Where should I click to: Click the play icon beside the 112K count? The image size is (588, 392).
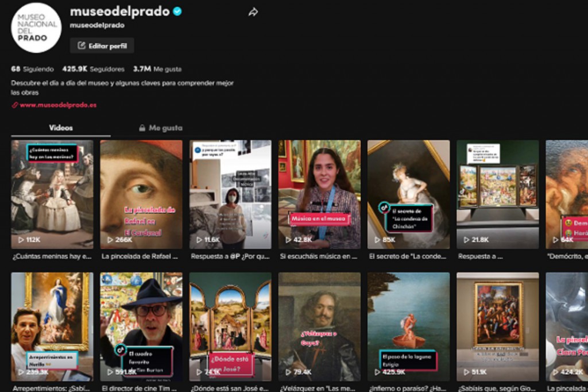(21, 240)
